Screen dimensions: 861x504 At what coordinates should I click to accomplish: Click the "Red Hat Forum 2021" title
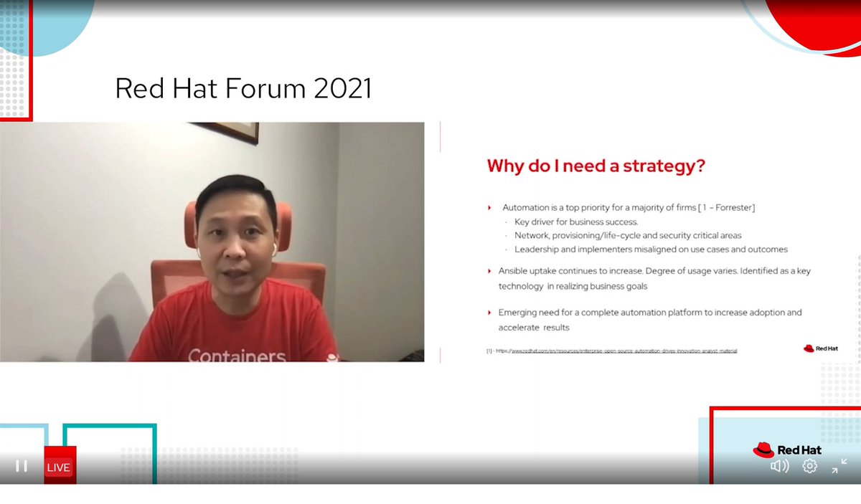[x=243, y=88]
